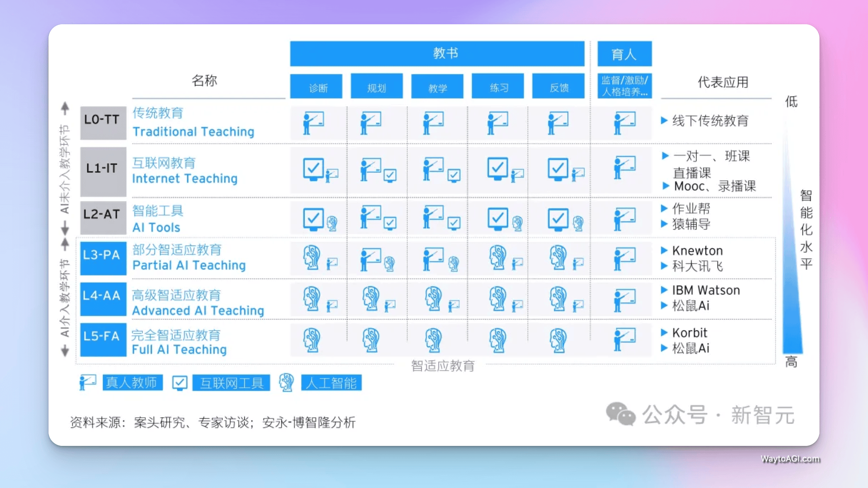Click the 育人 header box

coord(625,54)
